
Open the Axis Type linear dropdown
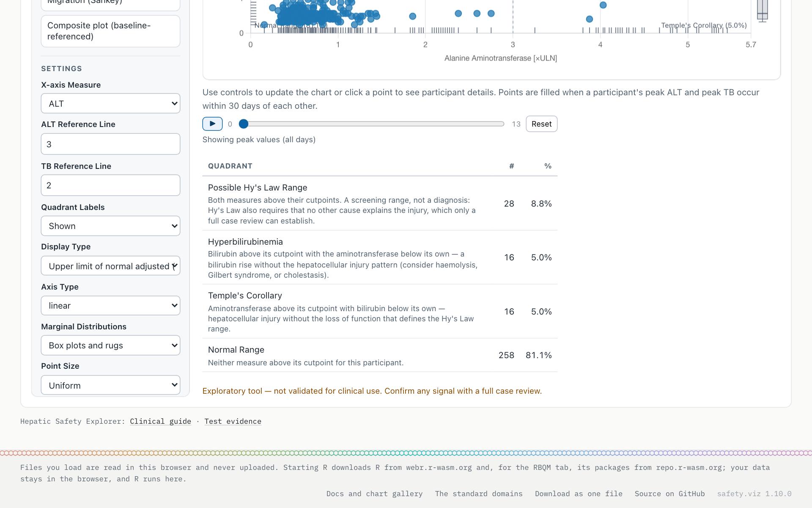point(110,306)
